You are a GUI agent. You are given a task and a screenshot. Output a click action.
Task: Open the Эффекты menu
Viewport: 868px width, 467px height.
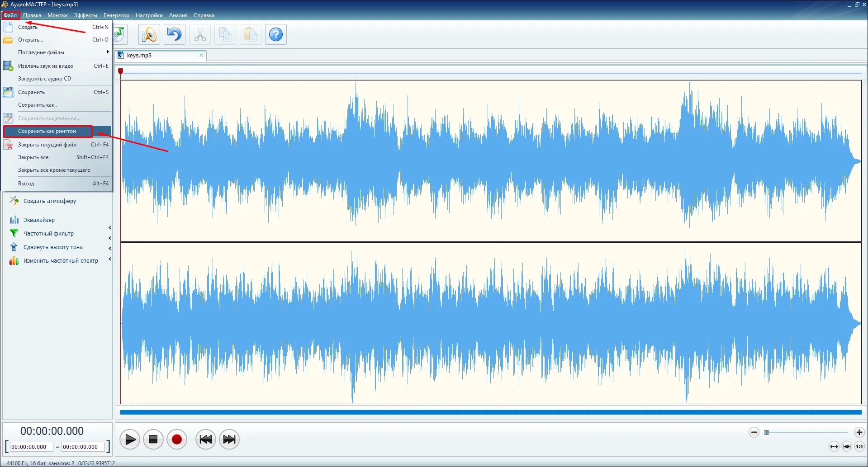click(x=85, y=15)
